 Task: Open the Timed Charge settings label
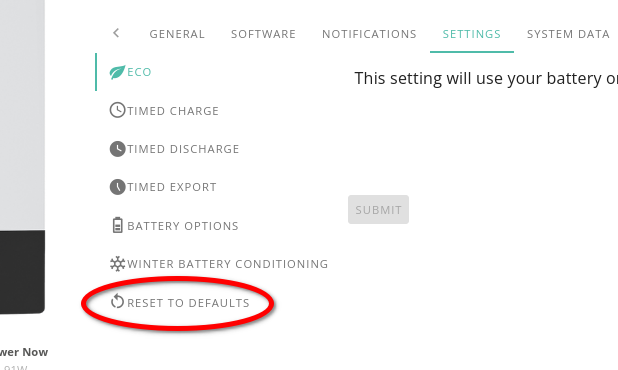coord(173,111)
